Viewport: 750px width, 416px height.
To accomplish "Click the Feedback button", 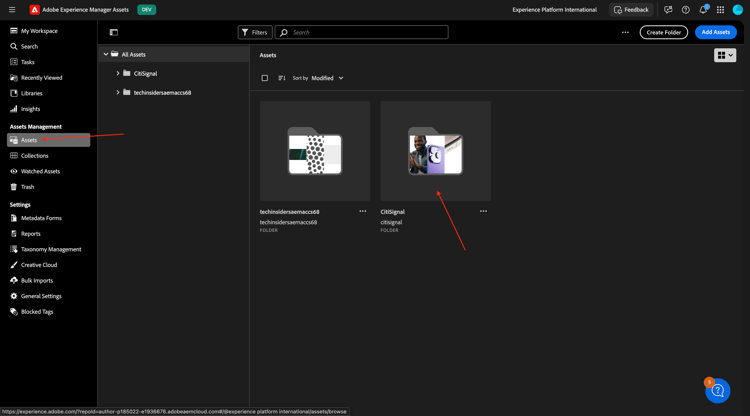I will pyautogui.click(x=631, y=10).
